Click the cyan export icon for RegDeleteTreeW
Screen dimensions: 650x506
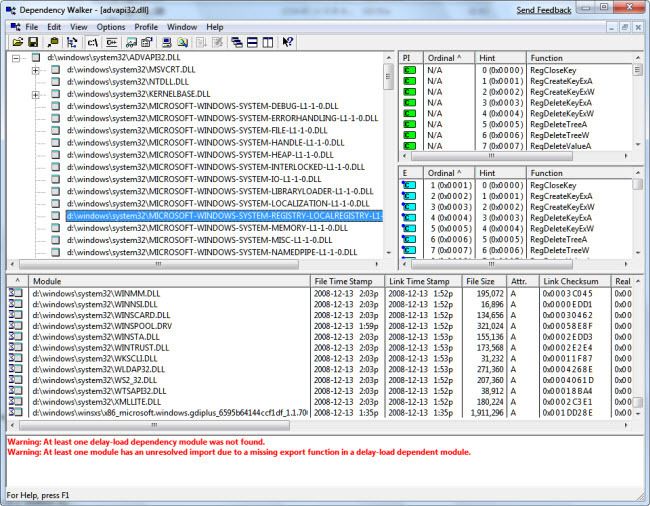(409, 250)
